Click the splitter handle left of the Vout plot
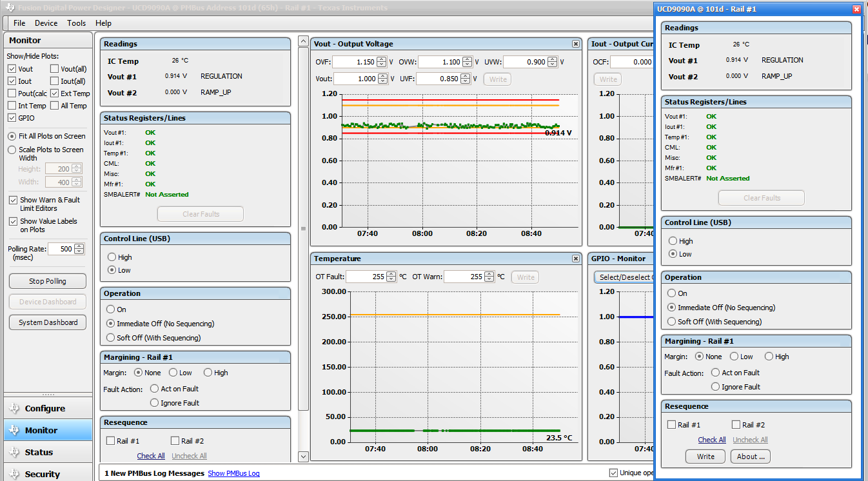Viewport: 868px width, 481px height. point(303,228)
